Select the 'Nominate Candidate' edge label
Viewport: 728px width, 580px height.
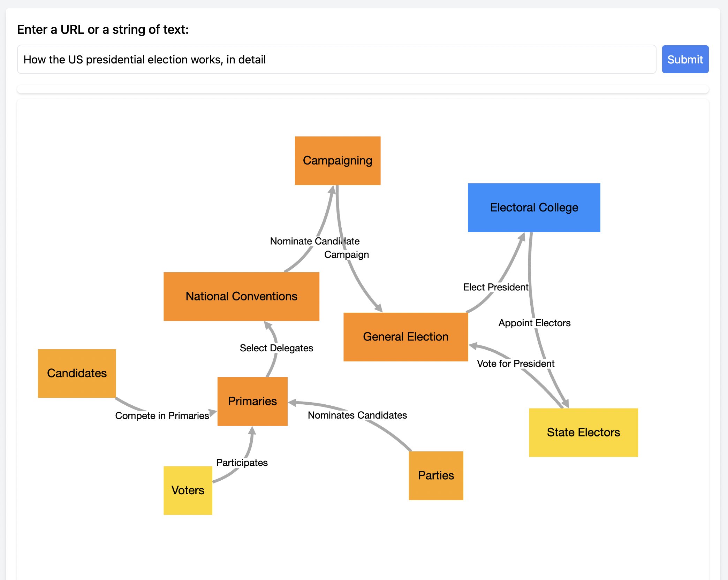pyautogui.click(x=314, y=241)
